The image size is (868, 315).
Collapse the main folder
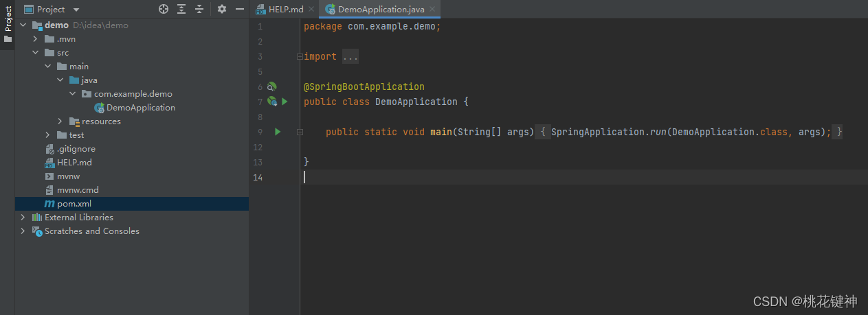[47, 67]
